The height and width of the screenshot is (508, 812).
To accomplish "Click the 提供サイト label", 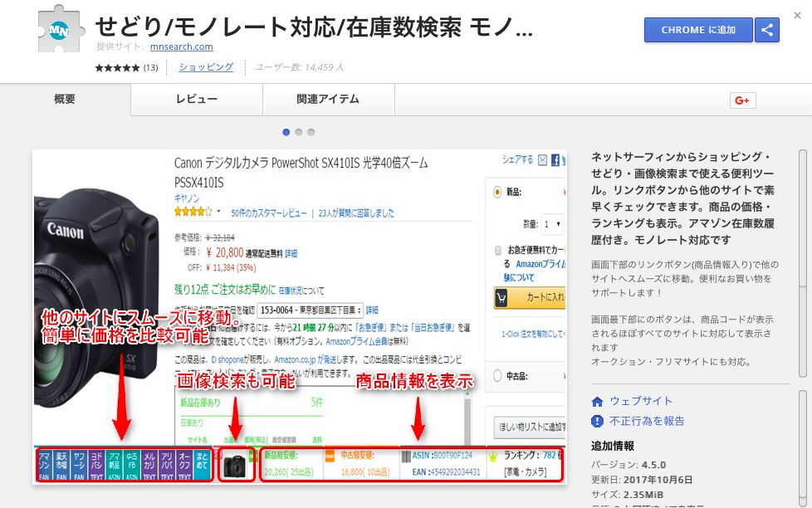I will 120,46.
